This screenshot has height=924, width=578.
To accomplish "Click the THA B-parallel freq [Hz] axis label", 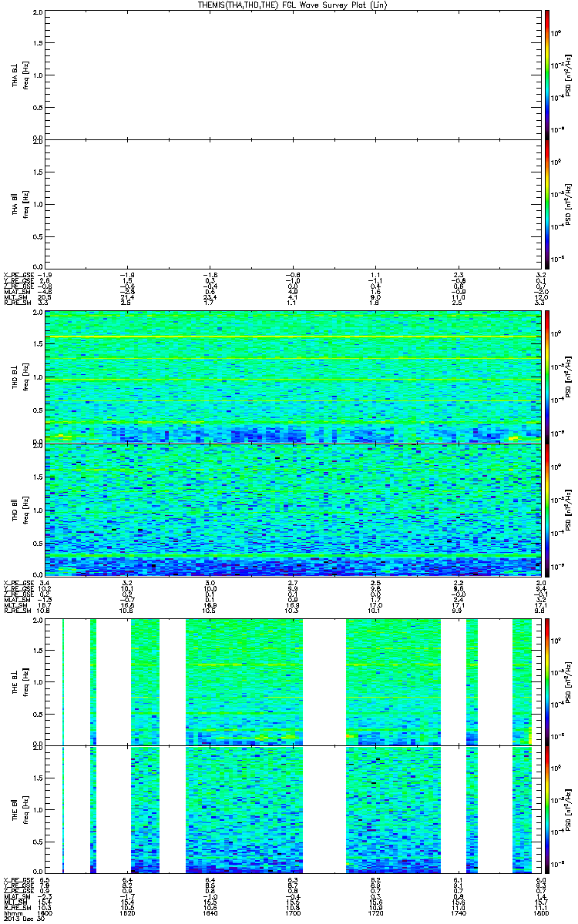I will coord(25,203).
